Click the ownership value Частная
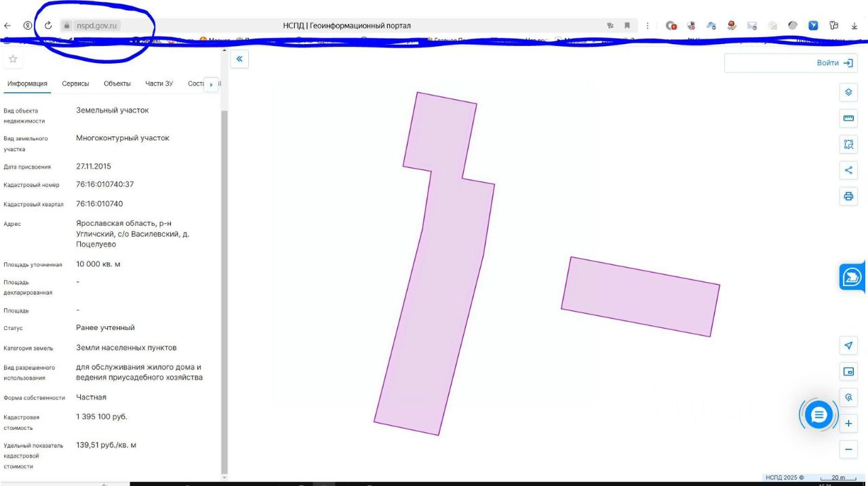 [x=91, y=397]
